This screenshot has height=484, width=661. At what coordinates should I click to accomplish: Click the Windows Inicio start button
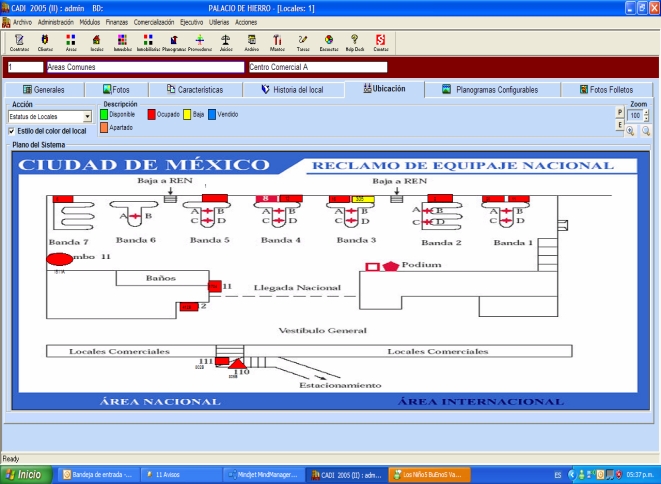pyautogui.click(x=24, y=474)
